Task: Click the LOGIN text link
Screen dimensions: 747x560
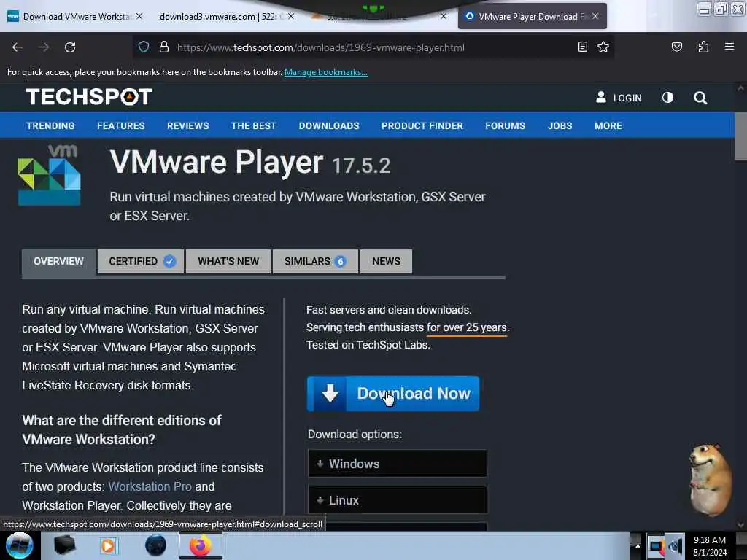Action: pyautogui.click(x=627, y=98)
